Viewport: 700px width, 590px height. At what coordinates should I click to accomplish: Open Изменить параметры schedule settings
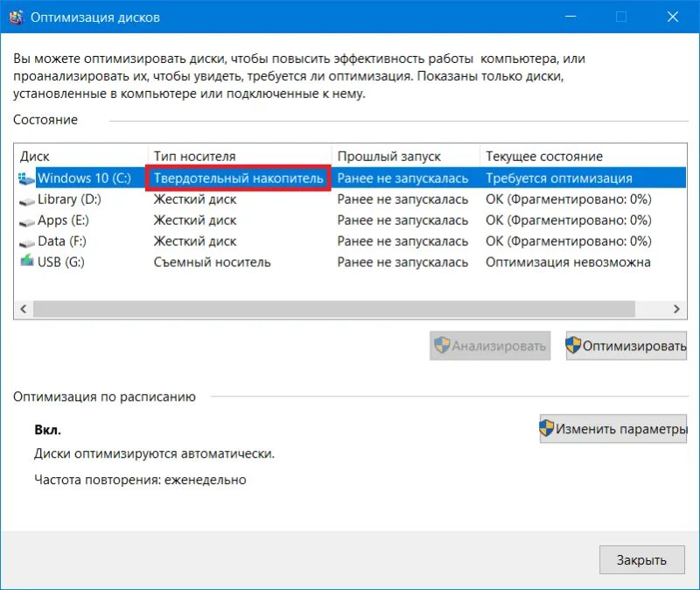pos(613,429)
